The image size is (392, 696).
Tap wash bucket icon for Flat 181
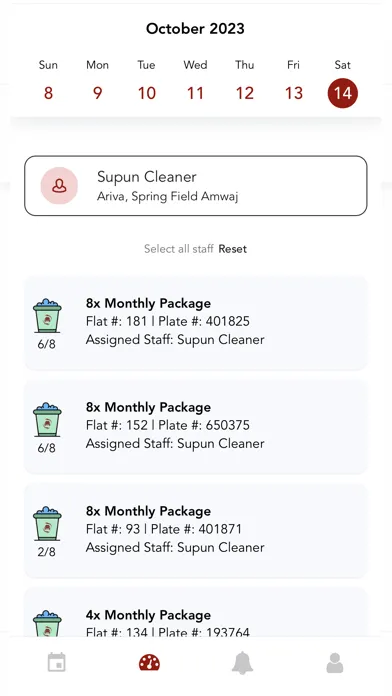(x=47, y=316)
